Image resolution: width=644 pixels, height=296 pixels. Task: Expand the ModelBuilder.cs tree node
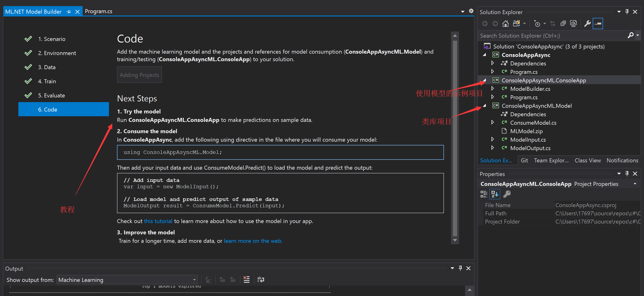tap(492, 88)
